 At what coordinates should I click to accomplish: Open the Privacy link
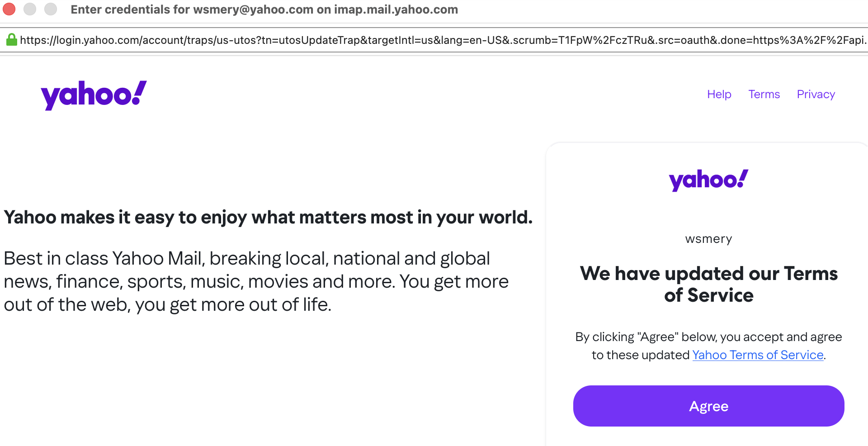tap(816, 94)
